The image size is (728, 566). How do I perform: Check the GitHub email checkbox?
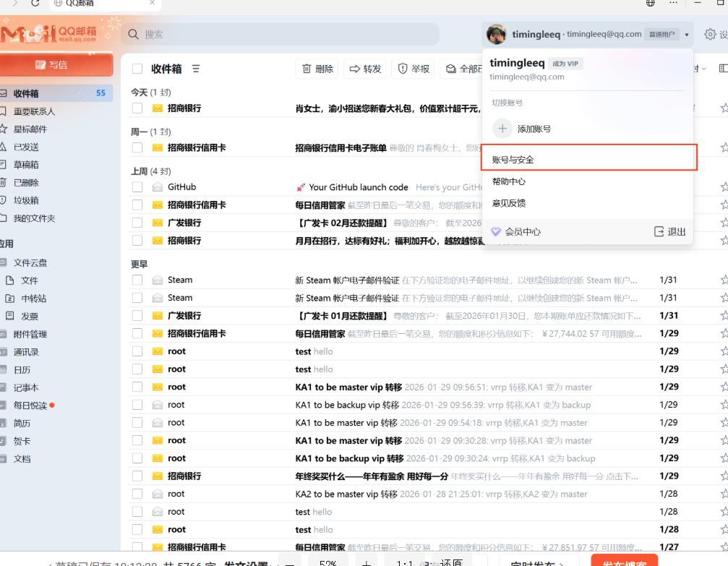point(137,187)
